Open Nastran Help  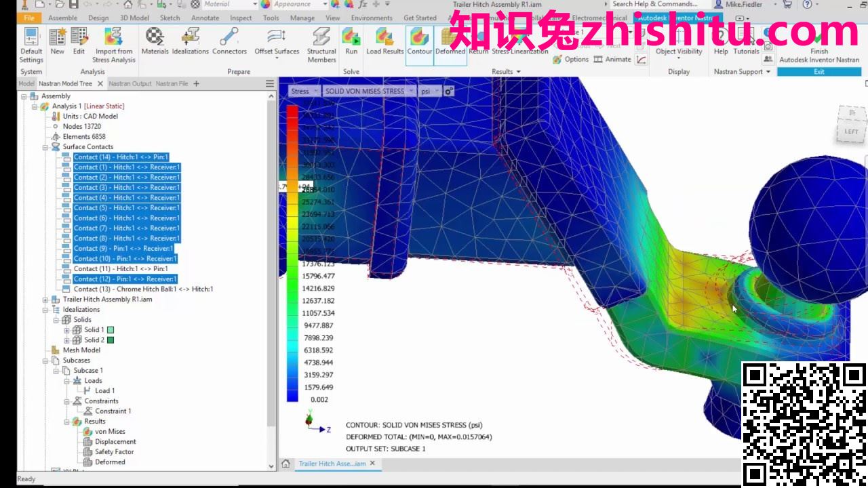[x=721, y=42]
